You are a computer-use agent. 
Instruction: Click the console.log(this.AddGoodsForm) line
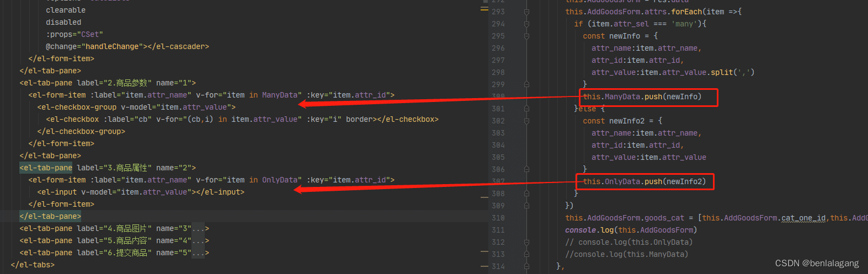point(631,230)
